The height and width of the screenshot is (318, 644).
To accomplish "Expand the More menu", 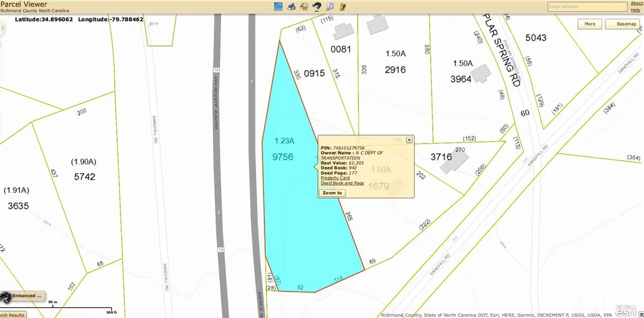I will 589,24.
